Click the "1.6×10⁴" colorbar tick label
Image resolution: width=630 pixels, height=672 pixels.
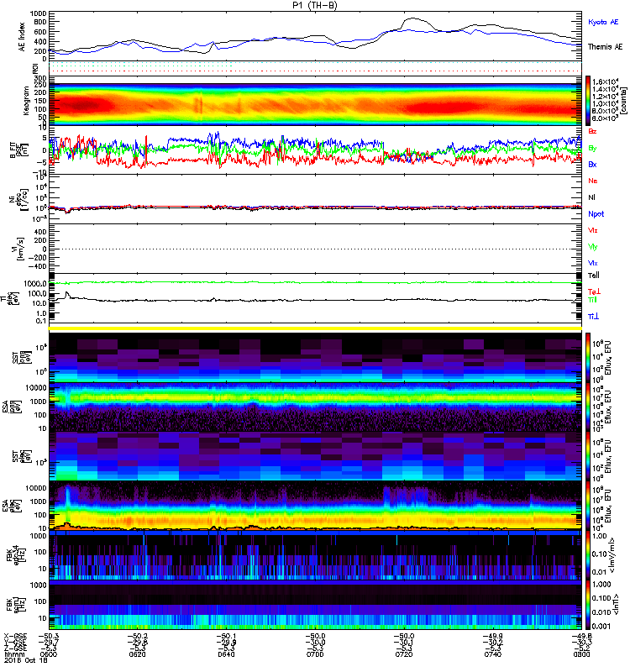[x=605, y=81]
